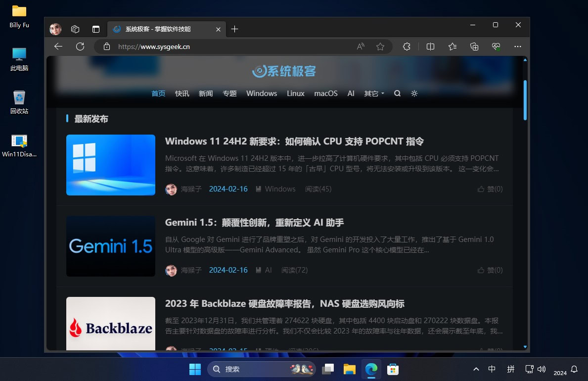Select the 新闻 navigation item
Viewport: 588px width, 381px height.
(x=206, y=94)
